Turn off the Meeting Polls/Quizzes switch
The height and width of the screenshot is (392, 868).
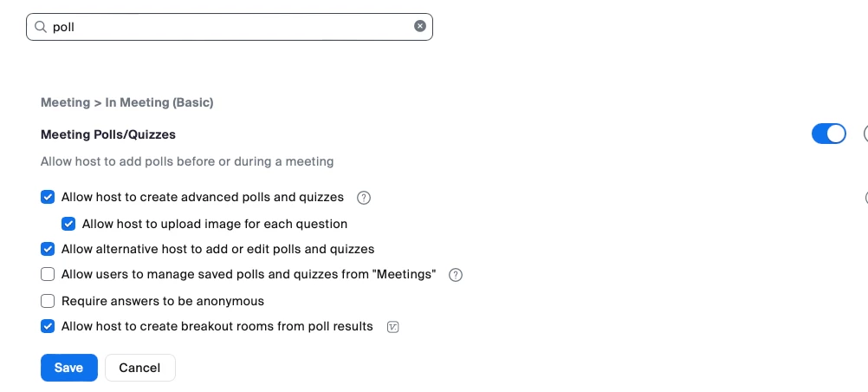click(x=828, y=134)
